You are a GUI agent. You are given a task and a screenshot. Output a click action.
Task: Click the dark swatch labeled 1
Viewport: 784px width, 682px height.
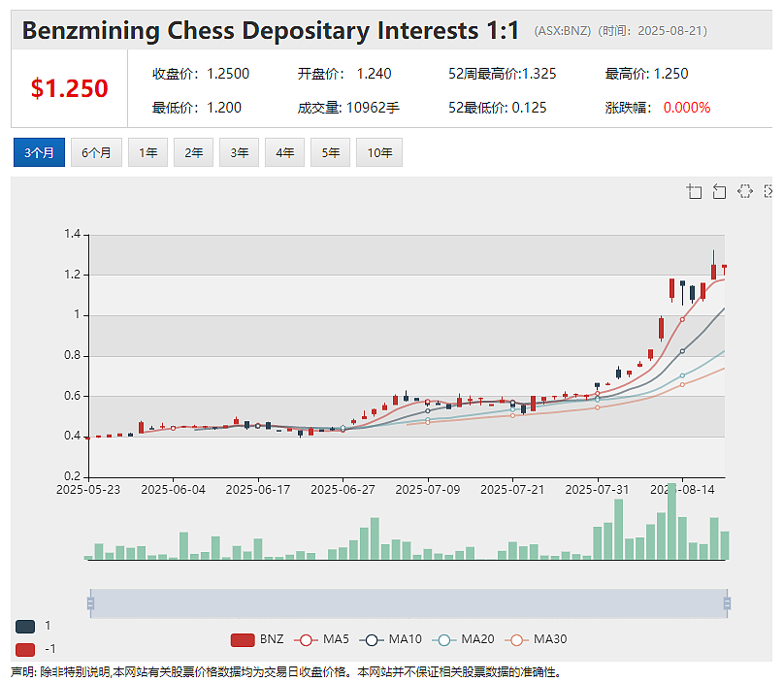point(25,626)
